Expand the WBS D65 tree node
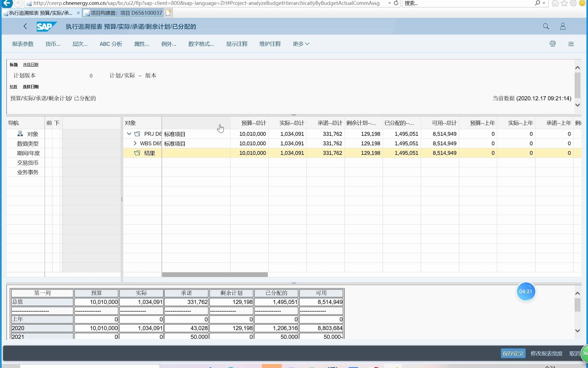The width and height of the screenshot is (588, 368). coord(135,143)
